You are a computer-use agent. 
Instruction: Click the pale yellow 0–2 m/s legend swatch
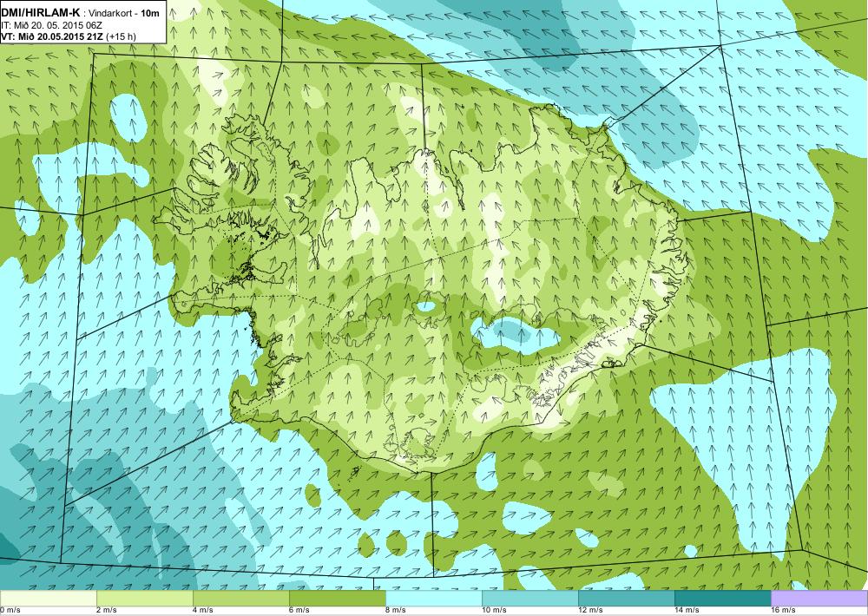[x=48, y=599]
